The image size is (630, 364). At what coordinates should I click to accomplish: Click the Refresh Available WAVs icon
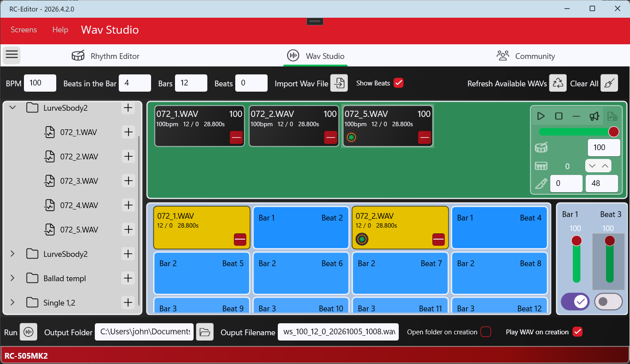558,83
